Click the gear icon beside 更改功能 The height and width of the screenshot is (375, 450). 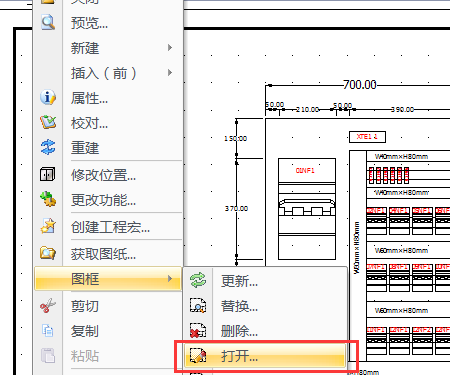click(x=48, y=199)
